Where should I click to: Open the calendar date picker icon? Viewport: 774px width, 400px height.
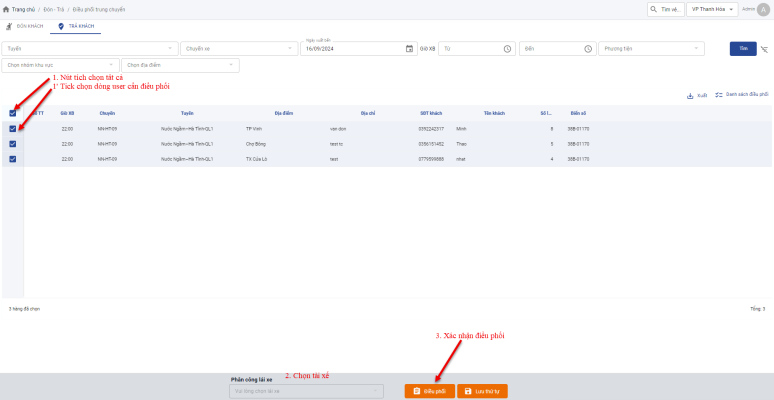pyautogui.click(x=409, y=48)
